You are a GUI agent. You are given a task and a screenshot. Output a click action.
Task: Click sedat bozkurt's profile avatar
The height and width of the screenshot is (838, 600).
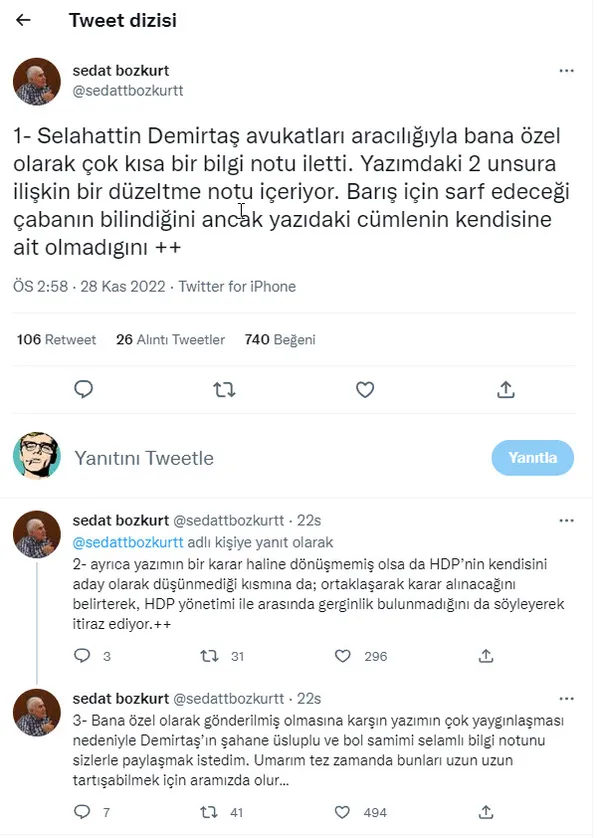coord(37,81)
